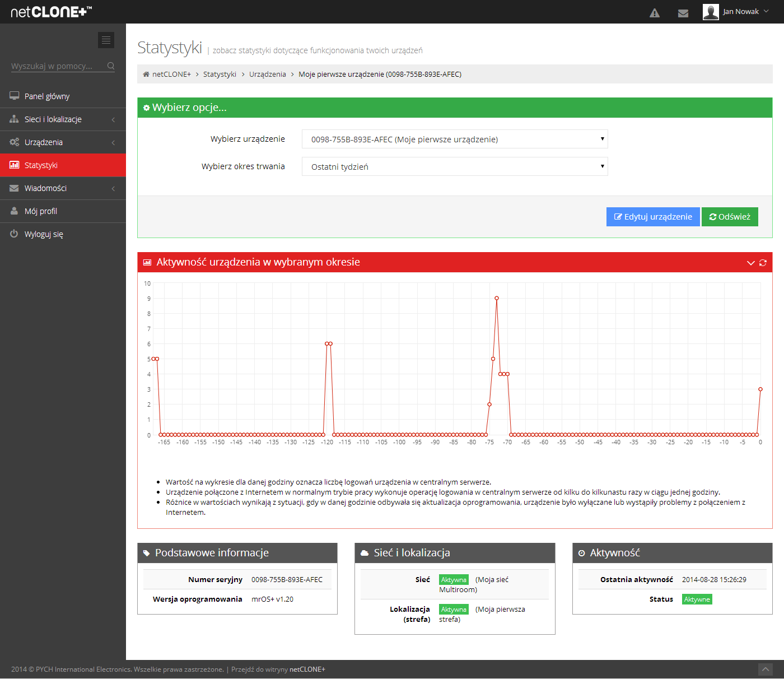
Task: Click the Panel główny monitor icon
Action: coord(14,96)
